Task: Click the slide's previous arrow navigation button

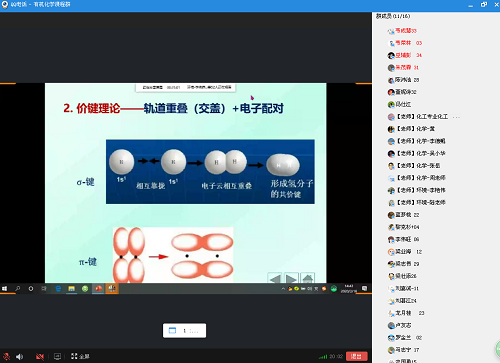Action: [275, 278]
